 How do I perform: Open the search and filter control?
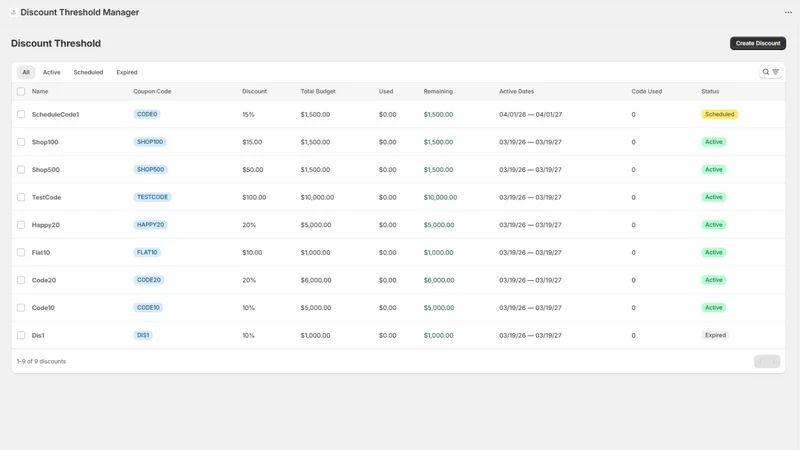770,72
